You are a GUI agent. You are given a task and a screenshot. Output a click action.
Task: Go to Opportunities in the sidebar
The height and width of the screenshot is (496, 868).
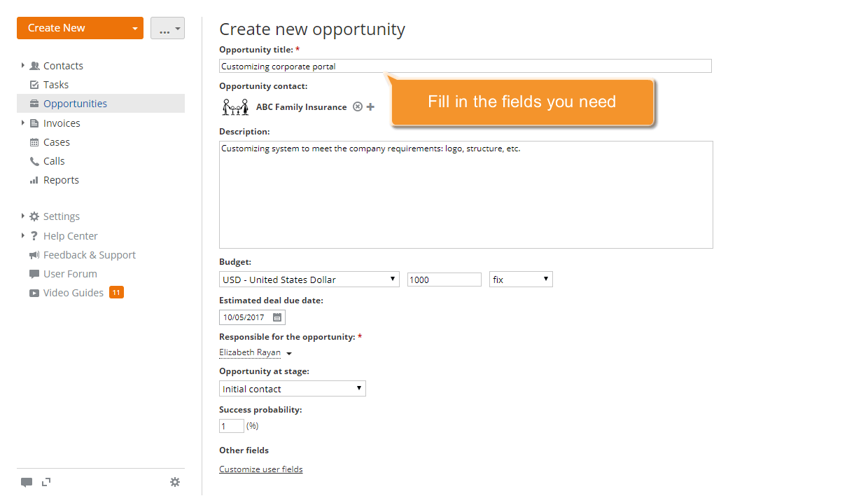[x=75, y=104]
